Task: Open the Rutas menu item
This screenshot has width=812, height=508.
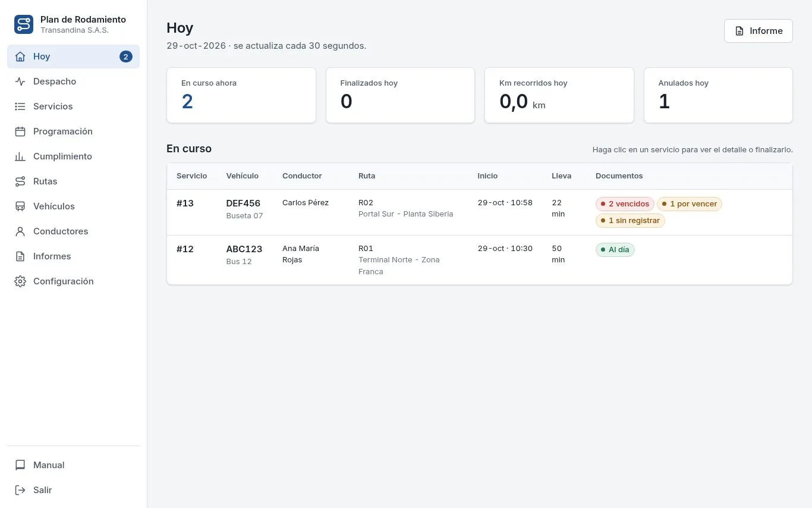Action: pyautogui.click(x=73, y=181)
